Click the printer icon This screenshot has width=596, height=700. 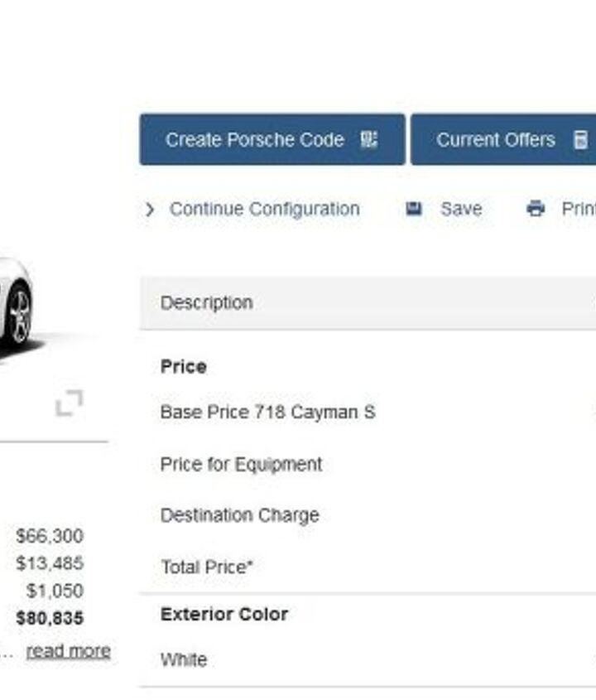click(x=536, y=209)
